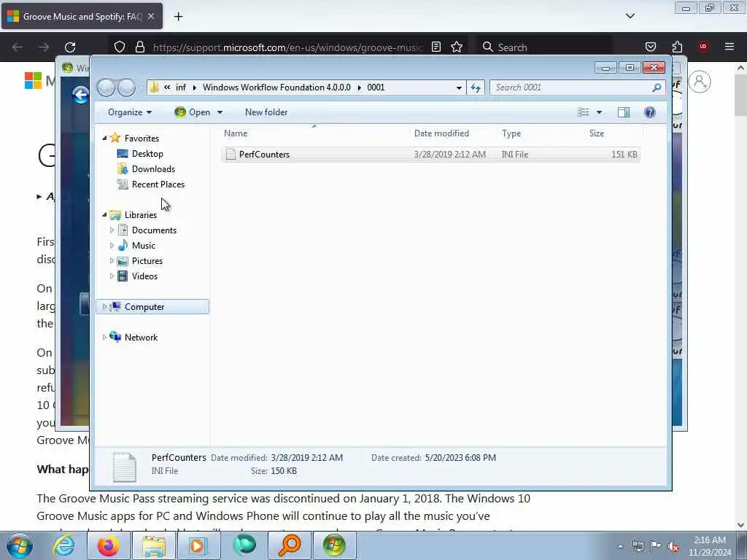Open the address bar previous locations dropdown

coord(459,87)
